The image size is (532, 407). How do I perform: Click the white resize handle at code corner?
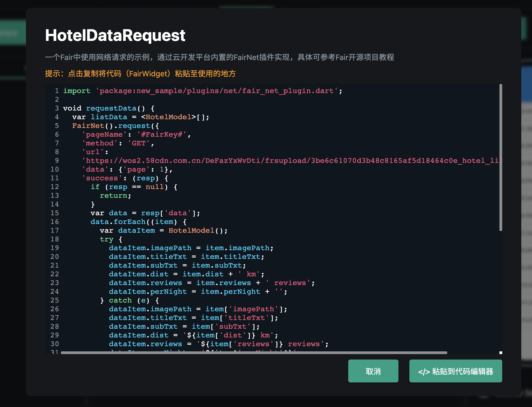(501, 353)
